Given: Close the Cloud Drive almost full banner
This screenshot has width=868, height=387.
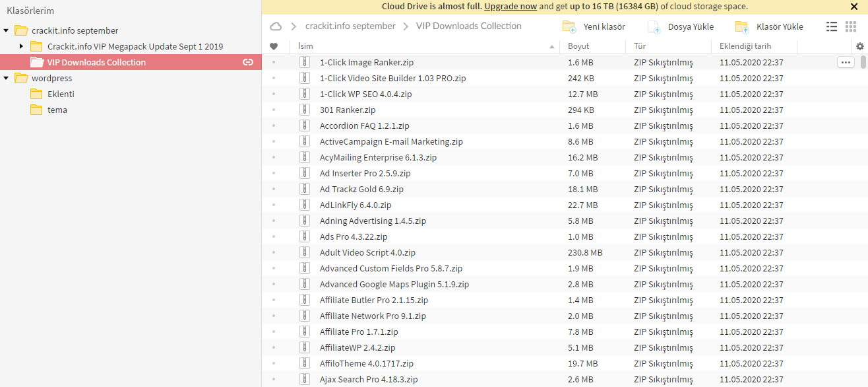Looking at the screenshot, I should coord(854,7).
